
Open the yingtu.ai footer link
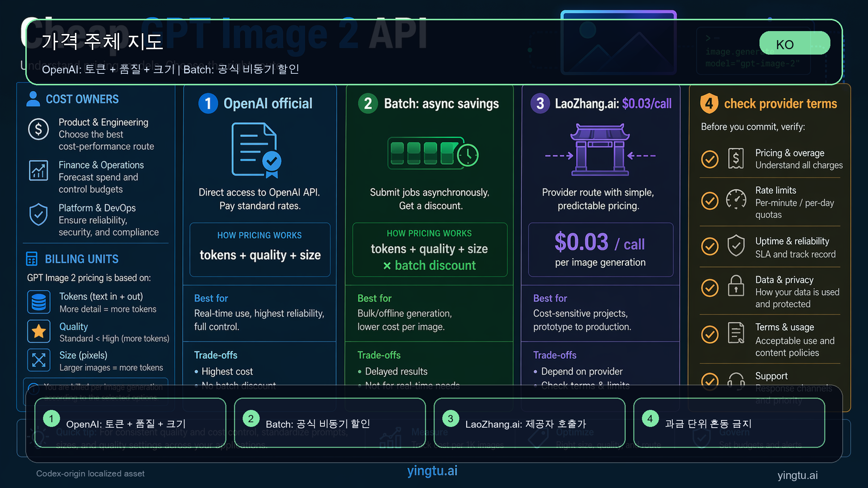point(432,471)
